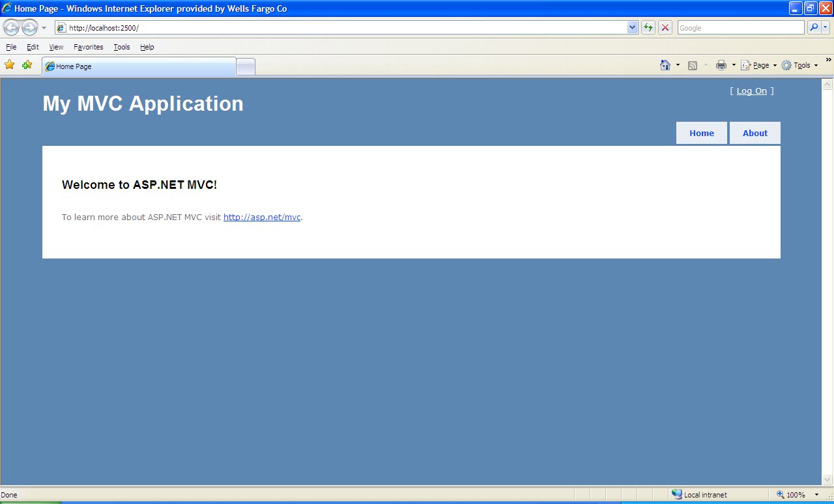Run search with the magnifier icon
Viewport: 834px width, 504px height.
(813, 28)
